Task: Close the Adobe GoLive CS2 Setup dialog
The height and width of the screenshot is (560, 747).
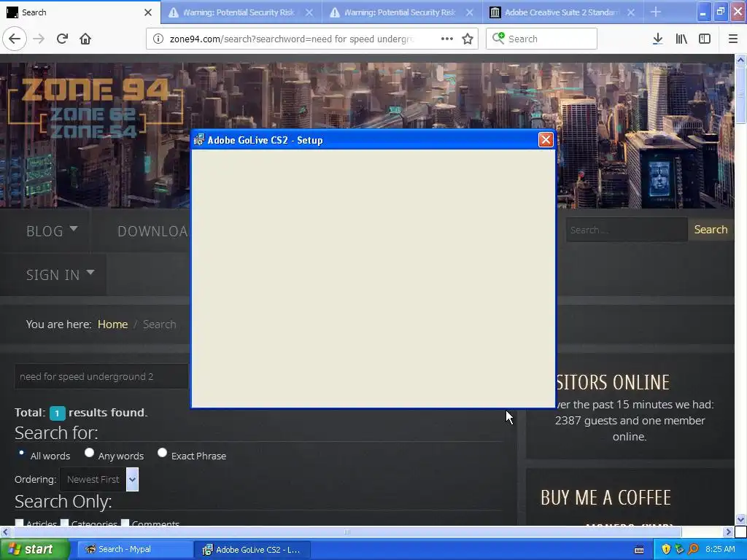Action: (546, 139)
